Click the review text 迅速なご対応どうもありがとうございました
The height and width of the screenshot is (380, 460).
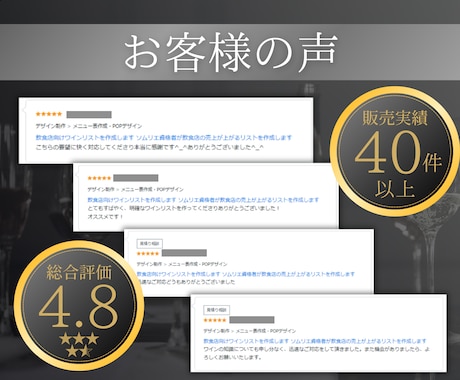click(186, 282)
